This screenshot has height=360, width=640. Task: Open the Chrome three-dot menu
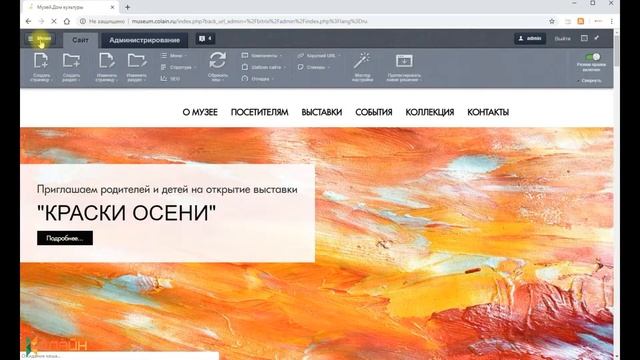tap(611, 21)
